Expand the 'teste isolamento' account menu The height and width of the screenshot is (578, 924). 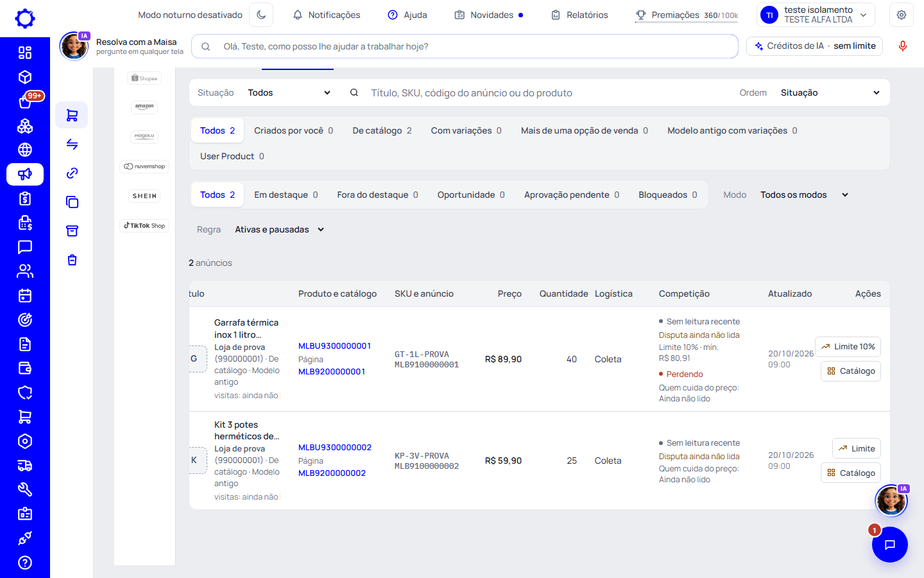tap(816, 15)
